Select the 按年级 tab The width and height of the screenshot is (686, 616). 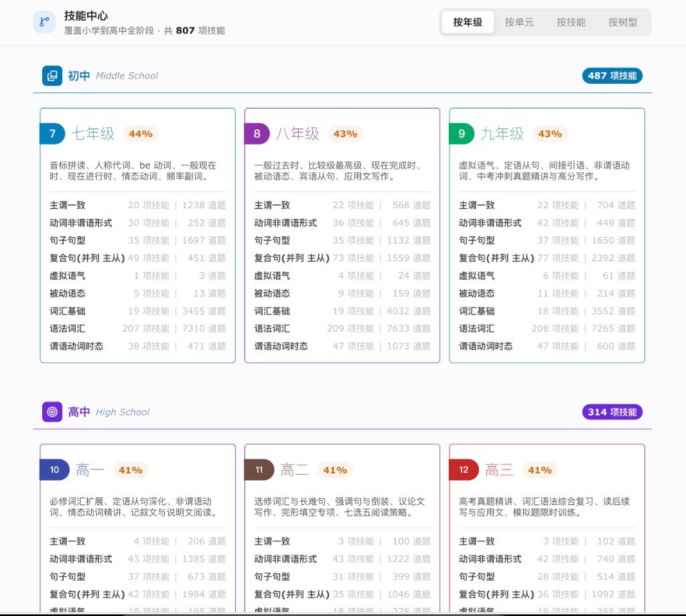(x=468, y=22)
